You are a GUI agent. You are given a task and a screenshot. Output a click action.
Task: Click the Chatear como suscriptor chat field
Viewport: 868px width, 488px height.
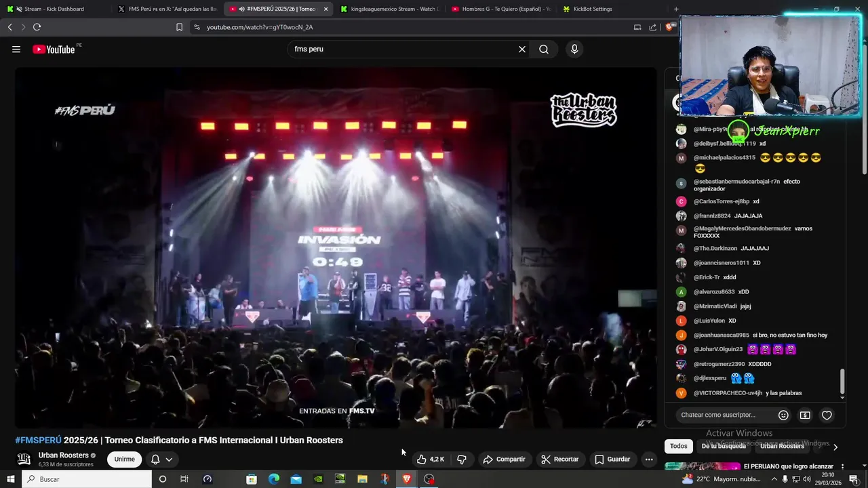coord(718,415)
